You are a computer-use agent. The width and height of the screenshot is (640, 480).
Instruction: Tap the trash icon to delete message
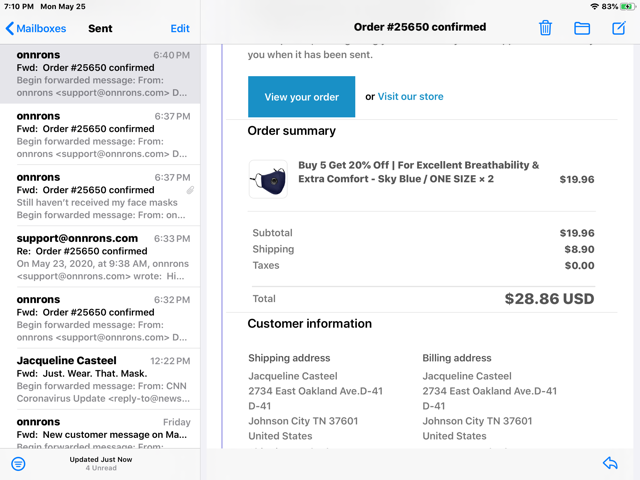pyautogui.click(x=545, y=28)
